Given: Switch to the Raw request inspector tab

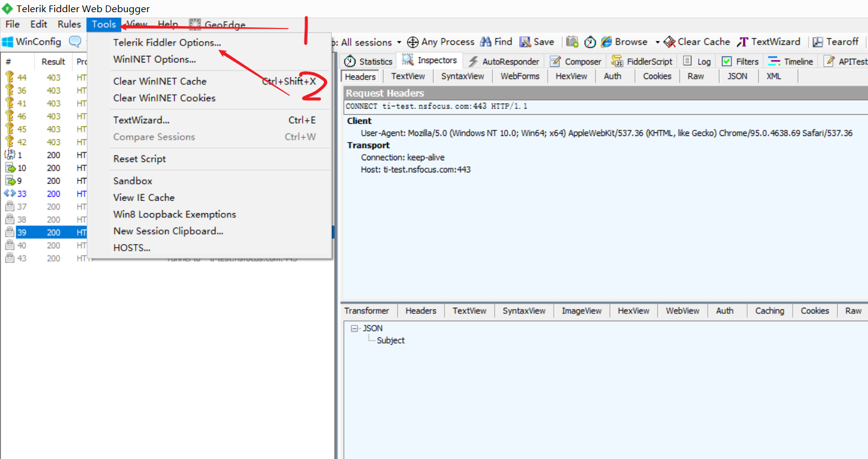Looking at the screenshot, I should 696,76.
